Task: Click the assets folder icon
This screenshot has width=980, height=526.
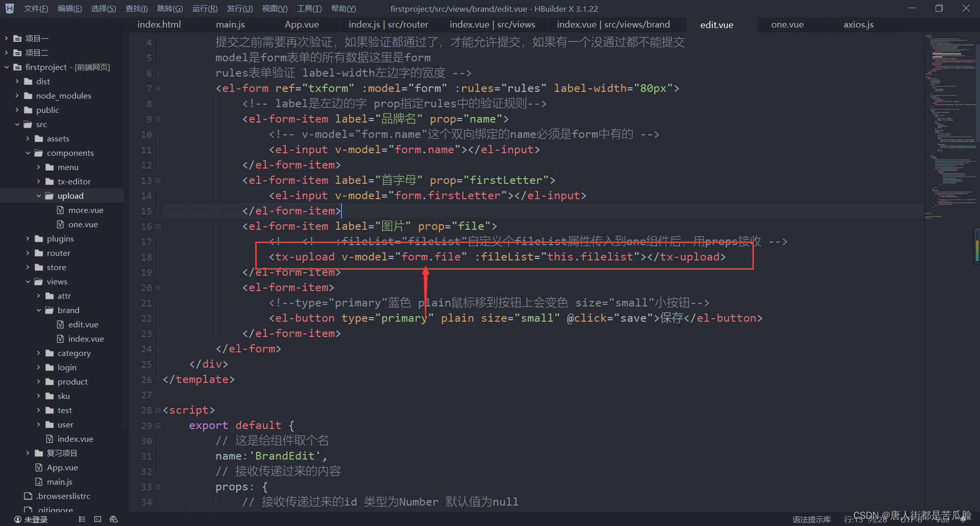Action: (39, 138)
